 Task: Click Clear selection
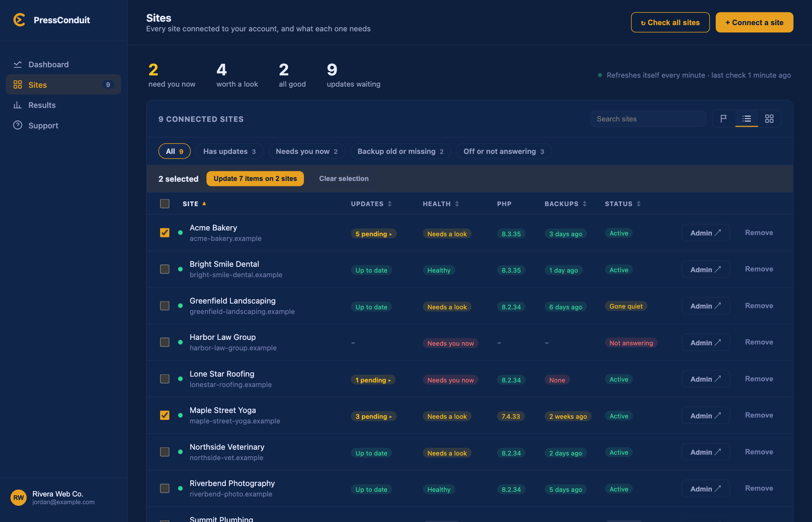pos(344,179)
